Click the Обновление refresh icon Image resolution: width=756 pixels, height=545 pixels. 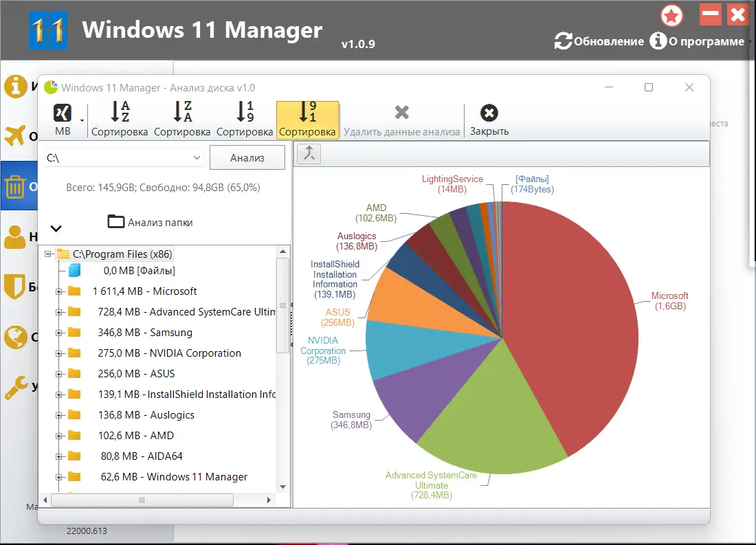(x=563, y=41)
